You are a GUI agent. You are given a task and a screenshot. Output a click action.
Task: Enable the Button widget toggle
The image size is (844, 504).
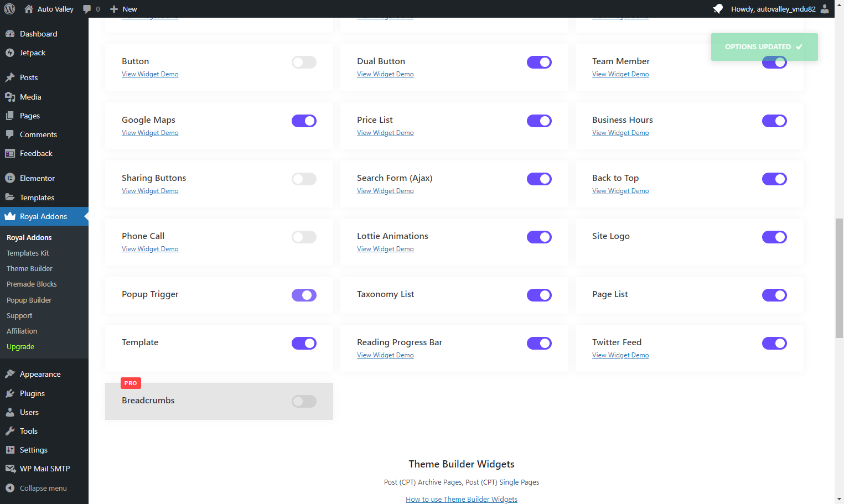304,62
